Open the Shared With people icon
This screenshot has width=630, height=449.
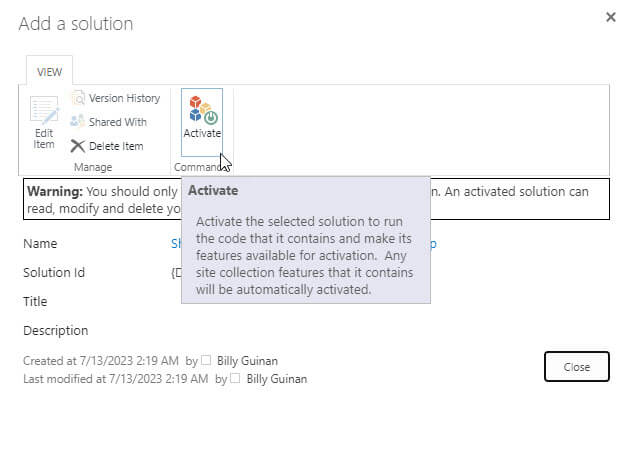pos(78,122)
